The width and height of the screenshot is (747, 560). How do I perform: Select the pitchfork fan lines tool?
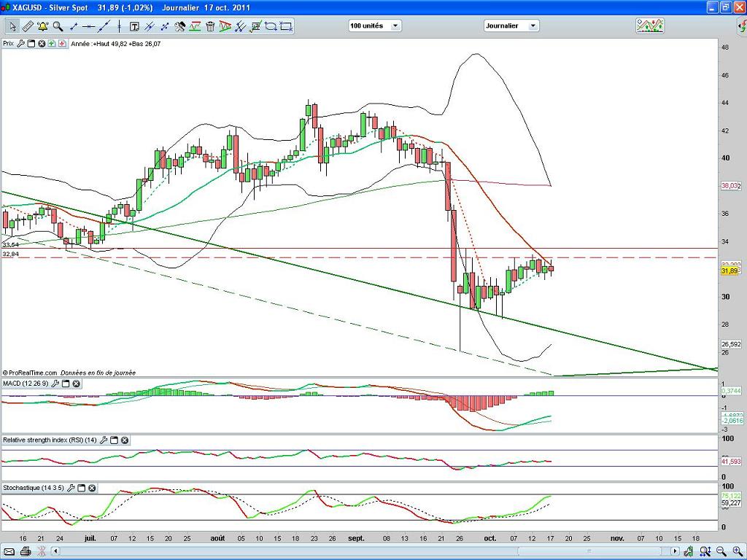point(241,26)
